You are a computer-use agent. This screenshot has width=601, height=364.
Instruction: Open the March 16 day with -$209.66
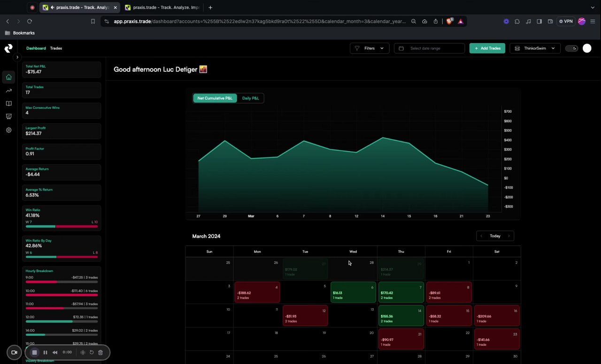497,316
